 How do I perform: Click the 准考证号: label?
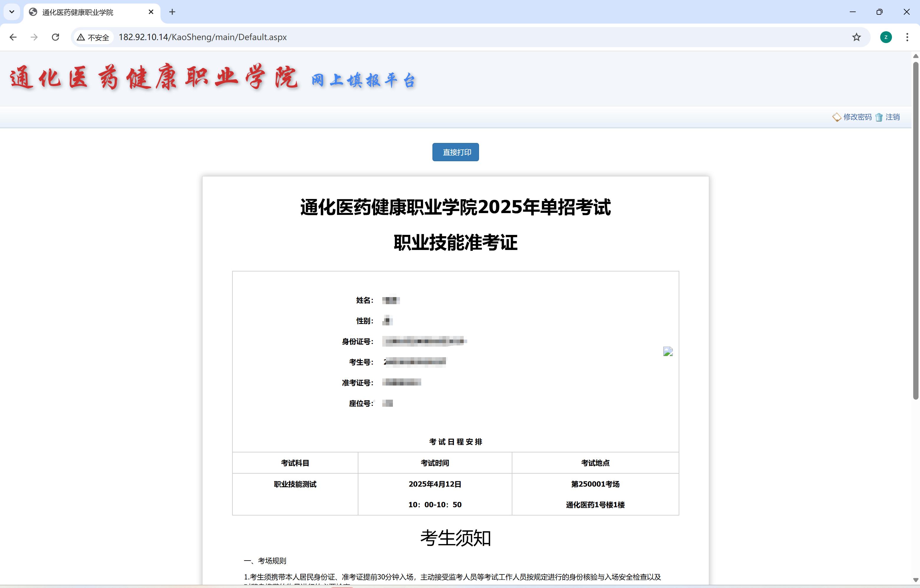[357, 383]
